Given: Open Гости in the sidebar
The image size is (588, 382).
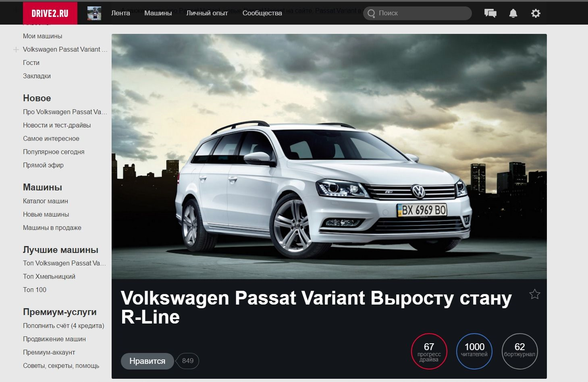Looking at the screenshot, I should coord(31,63).
